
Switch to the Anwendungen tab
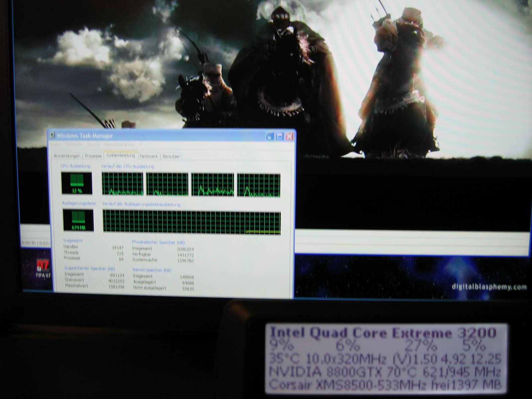click(x=67, y=156)
